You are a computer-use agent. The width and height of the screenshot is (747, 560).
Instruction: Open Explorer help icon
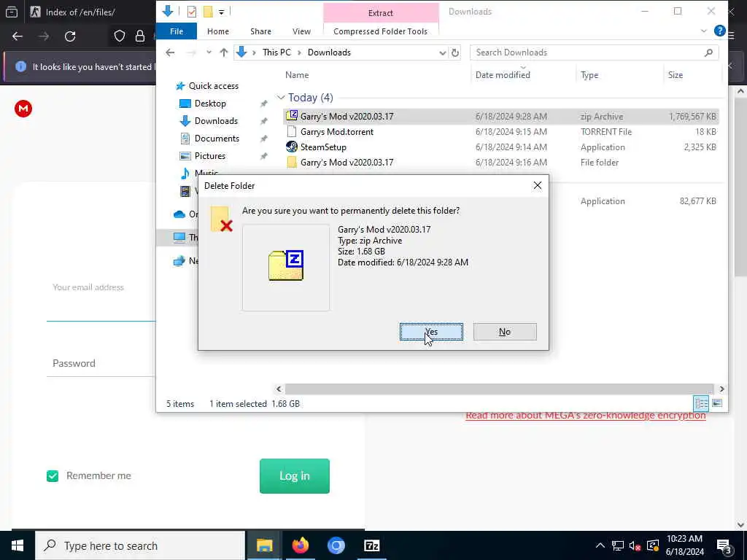(x=719, y=31)
